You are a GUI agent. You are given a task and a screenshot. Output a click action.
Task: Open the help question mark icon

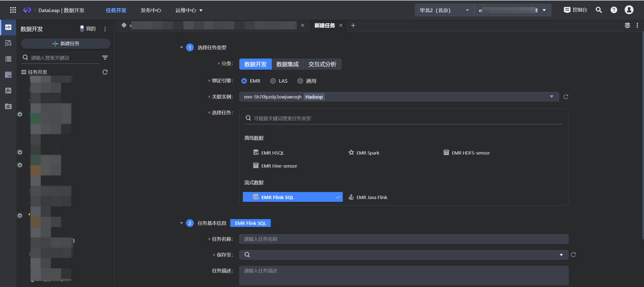tap(614, 10)
